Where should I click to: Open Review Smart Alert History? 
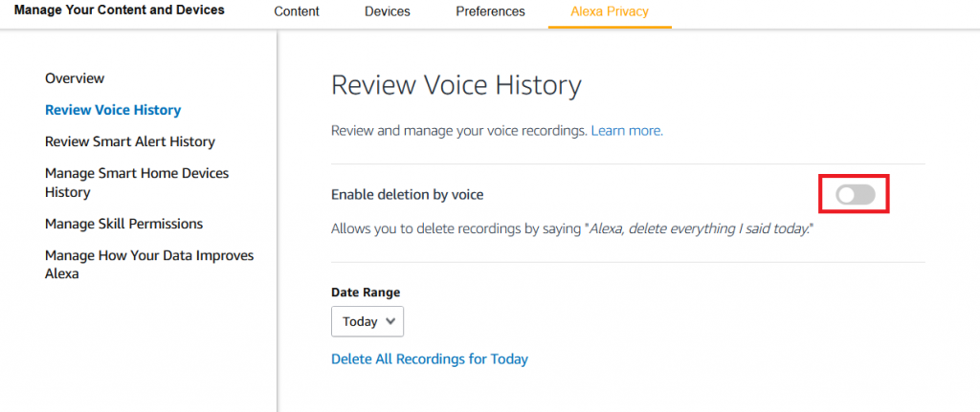pos(130,141)
